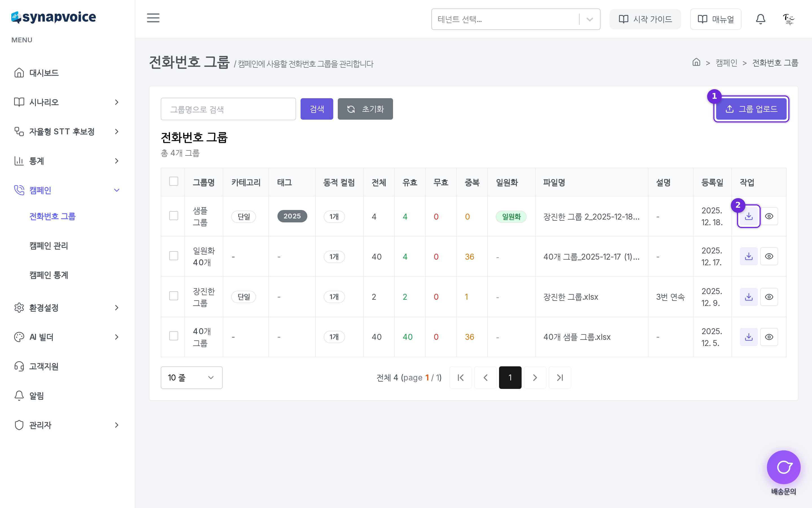
Task: Download the 일원화 40개 row file
Action: click(749, 256)
